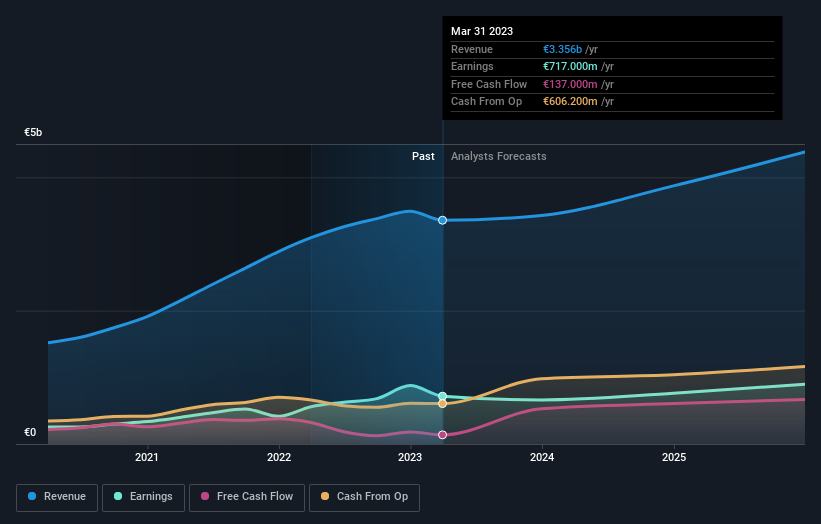Click the teal Earnings data point marker
The width and height of the screenshot is (821, 524).
coord(442,396)
